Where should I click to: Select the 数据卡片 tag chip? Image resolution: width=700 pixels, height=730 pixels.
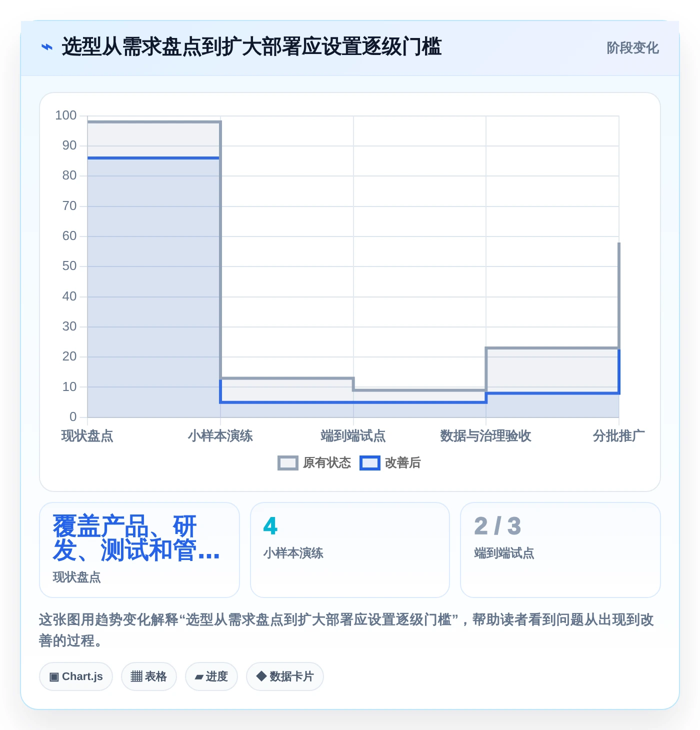tap(285, 676)
